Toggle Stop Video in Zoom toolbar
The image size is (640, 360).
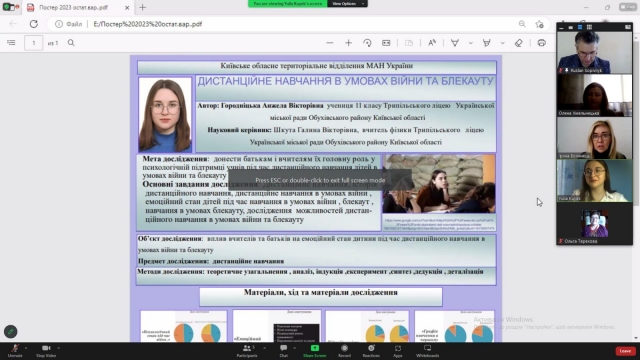coord(46,351)
